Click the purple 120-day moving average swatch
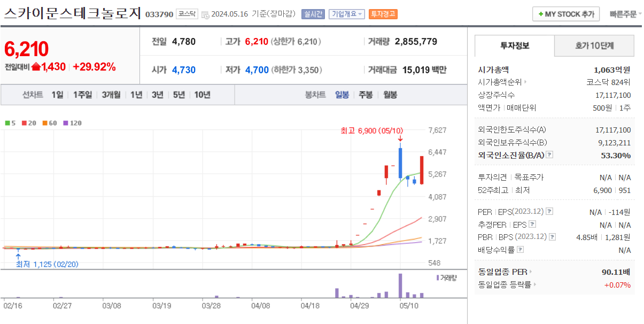Viewport: 644px width, 324px height. click(66, 123)
